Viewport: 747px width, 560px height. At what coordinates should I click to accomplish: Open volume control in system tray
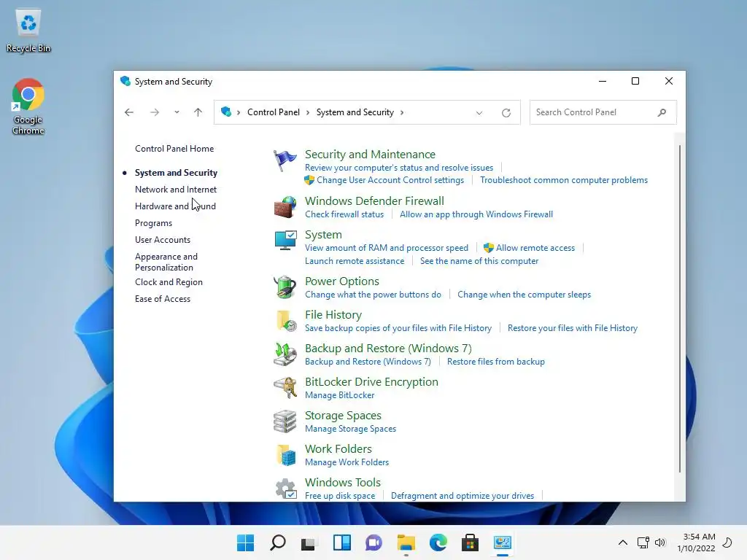[659, 542]
